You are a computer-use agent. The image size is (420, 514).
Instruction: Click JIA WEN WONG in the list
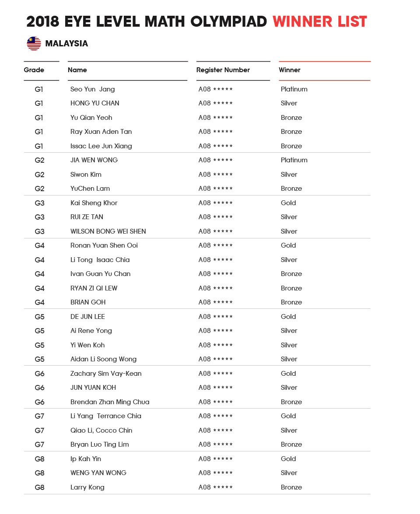tap(94, 160)
